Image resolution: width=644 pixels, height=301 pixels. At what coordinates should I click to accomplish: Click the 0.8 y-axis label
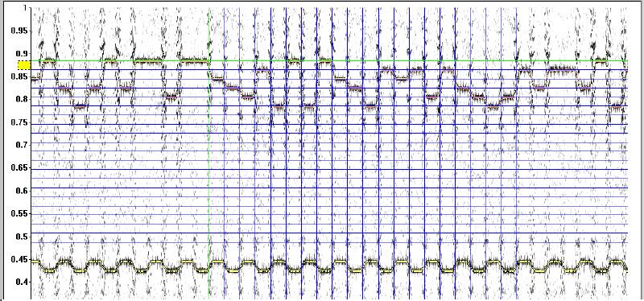(23, 99)
